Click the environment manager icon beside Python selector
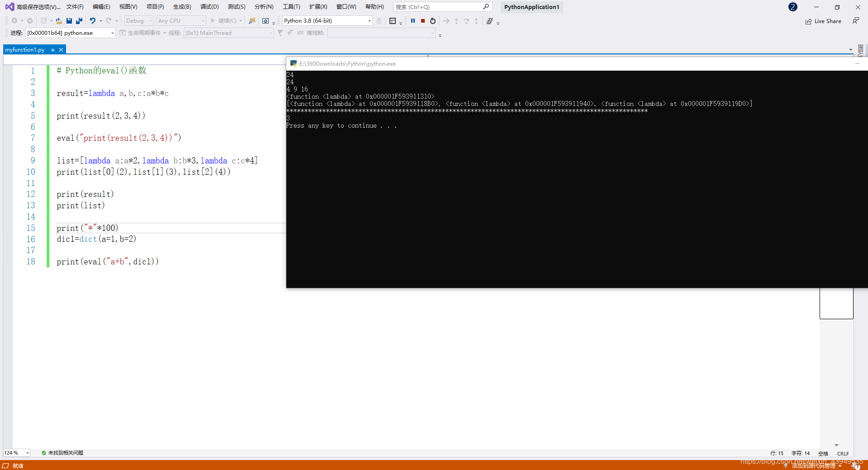 click(x=379, y=21)
